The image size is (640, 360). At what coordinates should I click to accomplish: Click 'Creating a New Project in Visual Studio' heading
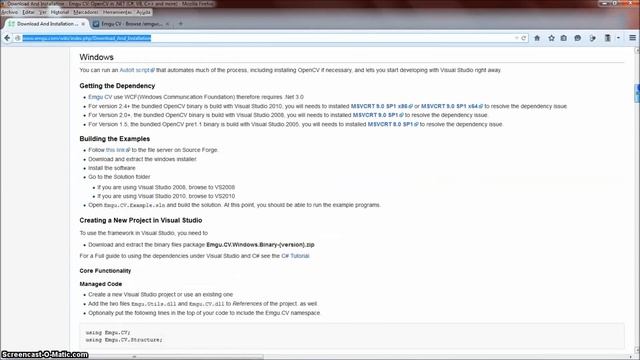tap(141, 220)
